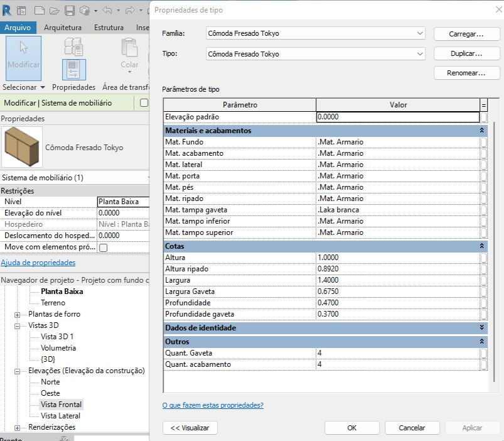Open the Família dropdown list

tap(420, 33)
